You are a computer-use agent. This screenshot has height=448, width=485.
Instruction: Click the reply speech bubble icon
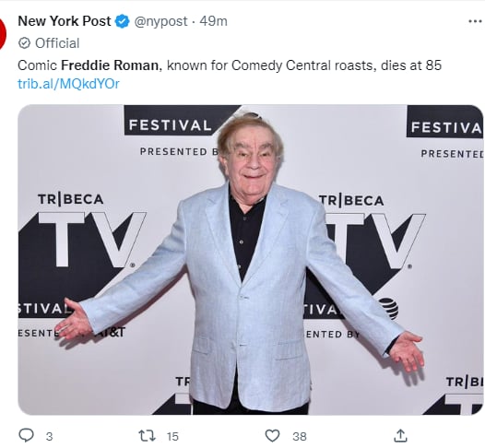27,435
